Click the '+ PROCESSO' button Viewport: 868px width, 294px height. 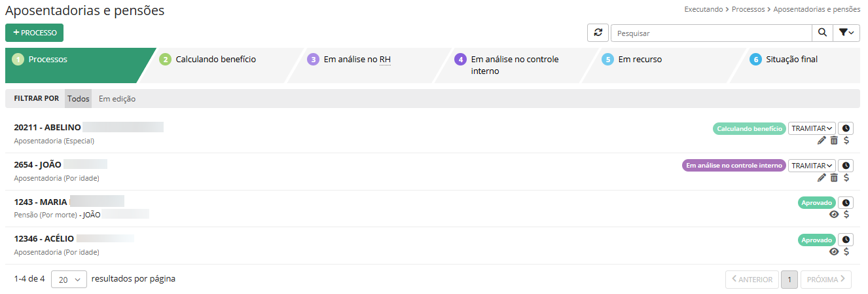tap(34, 33)
